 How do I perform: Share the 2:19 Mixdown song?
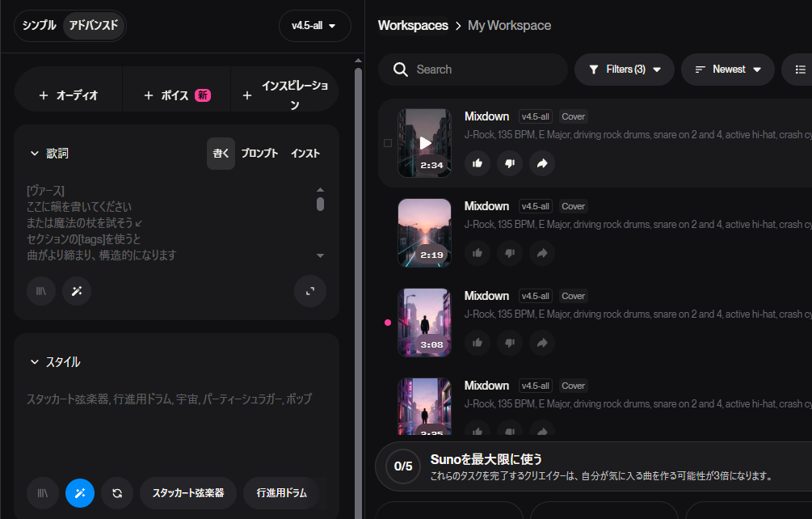click(x=542, y=253)
